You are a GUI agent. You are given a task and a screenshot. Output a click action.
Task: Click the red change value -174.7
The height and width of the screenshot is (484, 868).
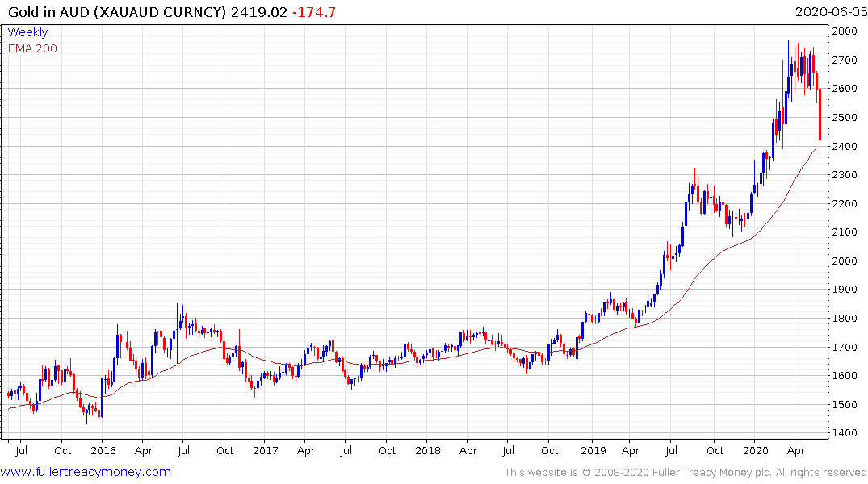click(x=314, y=12)
